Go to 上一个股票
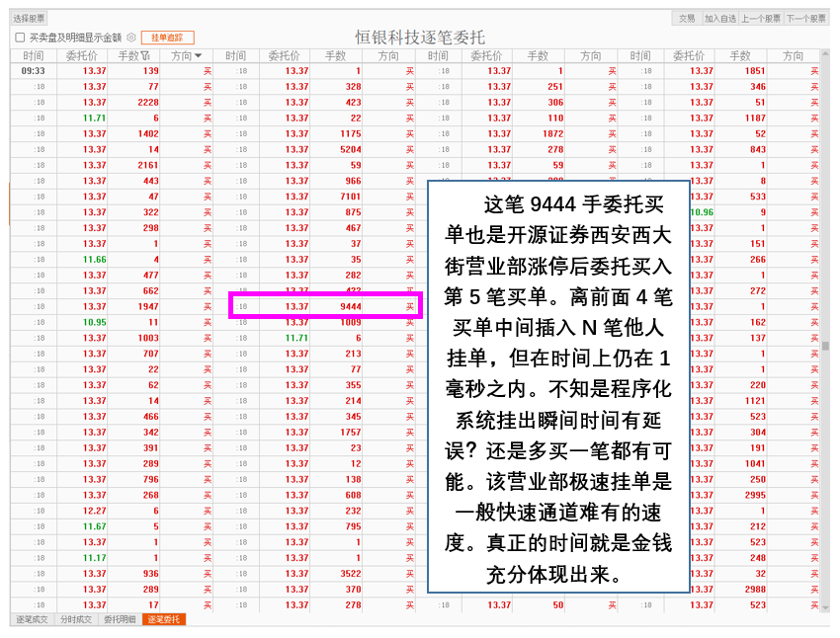Image resolution: width=840 pixels, height=638 pixels. 761,18
